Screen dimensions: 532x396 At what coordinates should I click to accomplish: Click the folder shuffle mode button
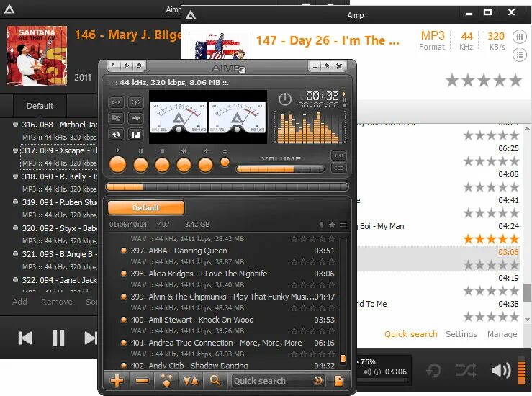pyautogui.click(x=116, y=118)
